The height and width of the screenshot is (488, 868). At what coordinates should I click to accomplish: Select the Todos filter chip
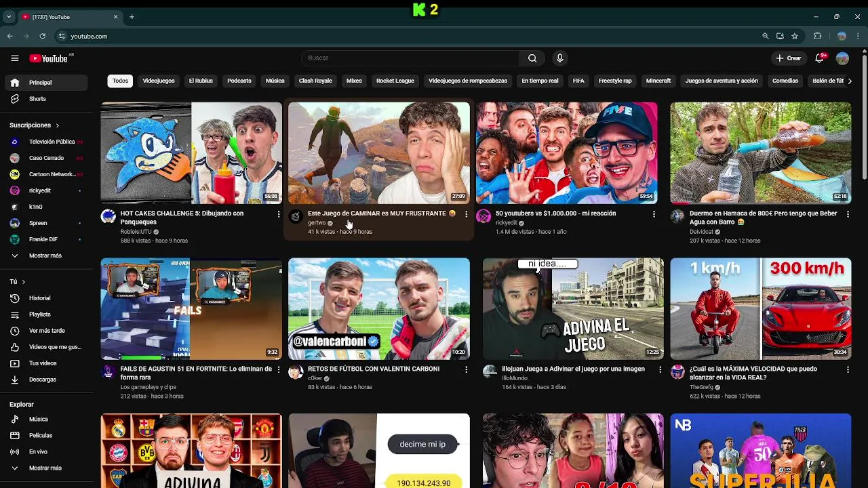(x=120, y=81)
